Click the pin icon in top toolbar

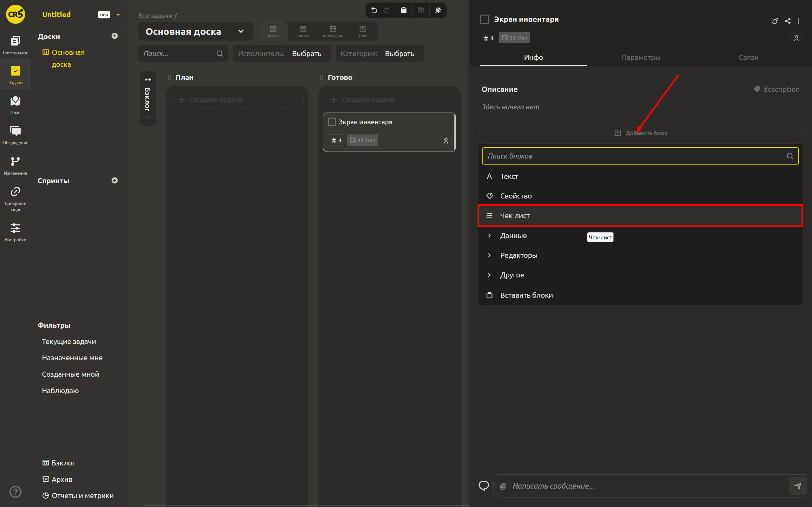click(x=438, y=10)
